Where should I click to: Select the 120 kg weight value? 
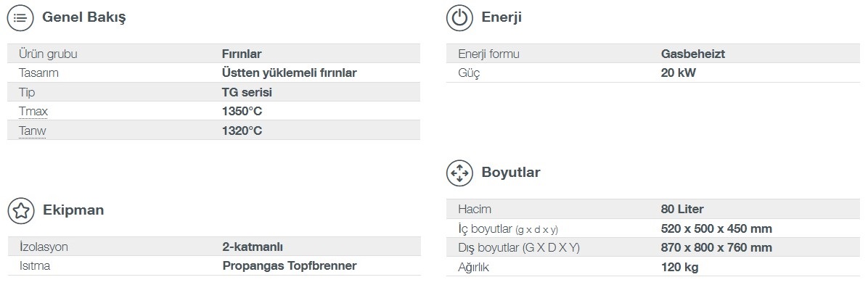click(x=680, y=268)
